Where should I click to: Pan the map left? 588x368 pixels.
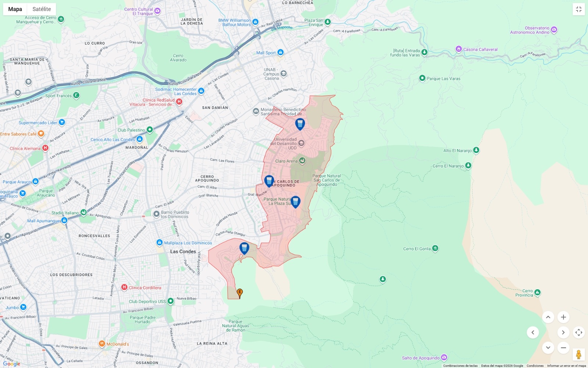pyautogui.click(x=533, y=333)
